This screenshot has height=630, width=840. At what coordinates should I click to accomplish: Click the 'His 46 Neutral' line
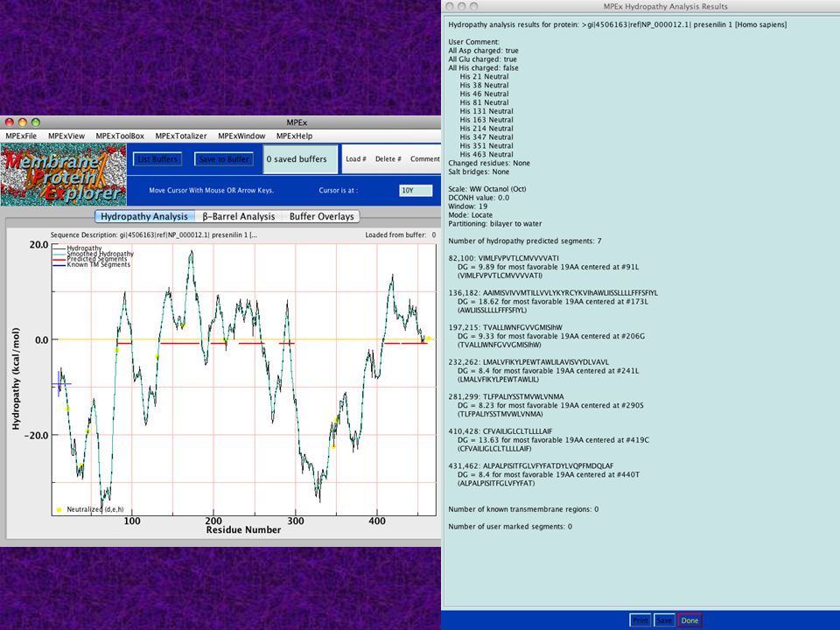click(x=484, y=94)
